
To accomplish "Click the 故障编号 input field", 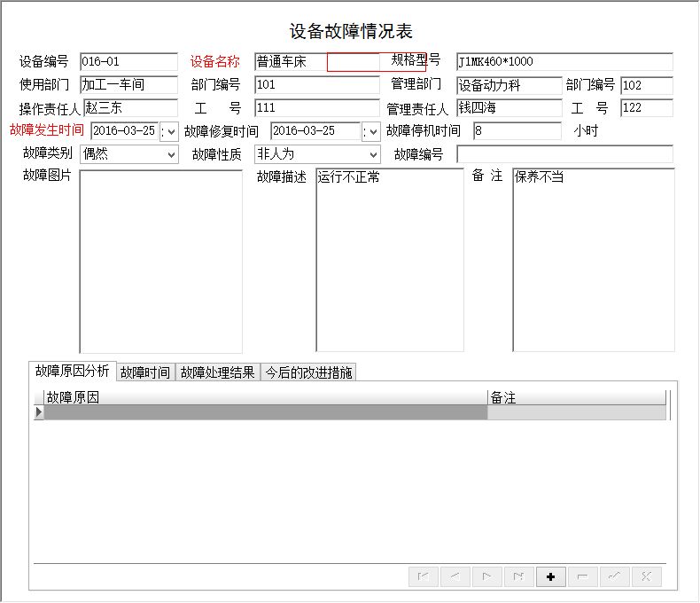I will point(564,154).
